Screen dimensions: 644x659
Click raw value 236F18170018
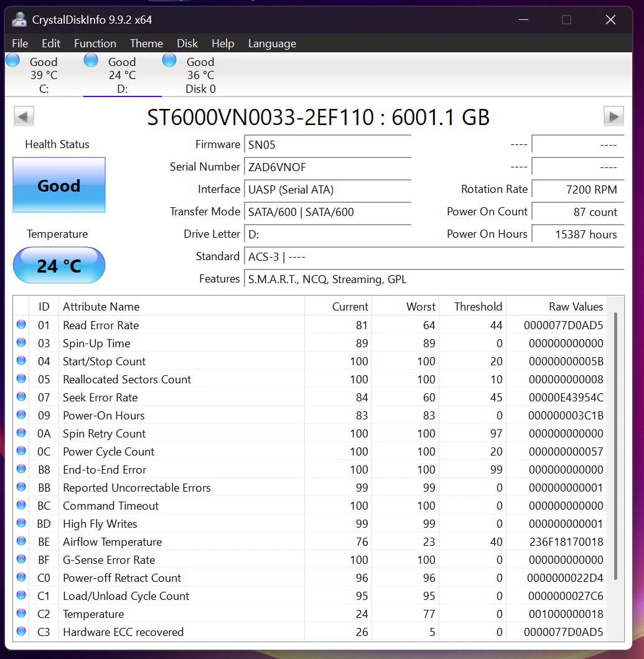click(x=566, y=542)
